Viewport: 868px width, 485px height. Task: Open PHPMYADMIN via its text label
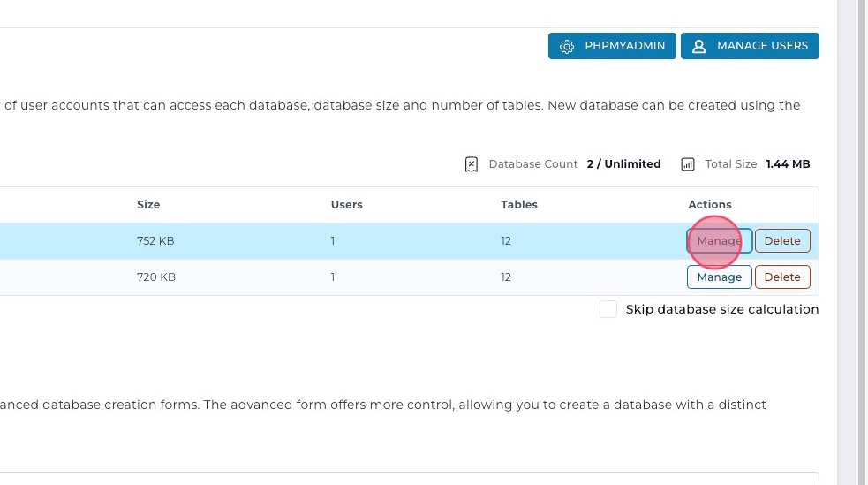[x=624, y=46]
